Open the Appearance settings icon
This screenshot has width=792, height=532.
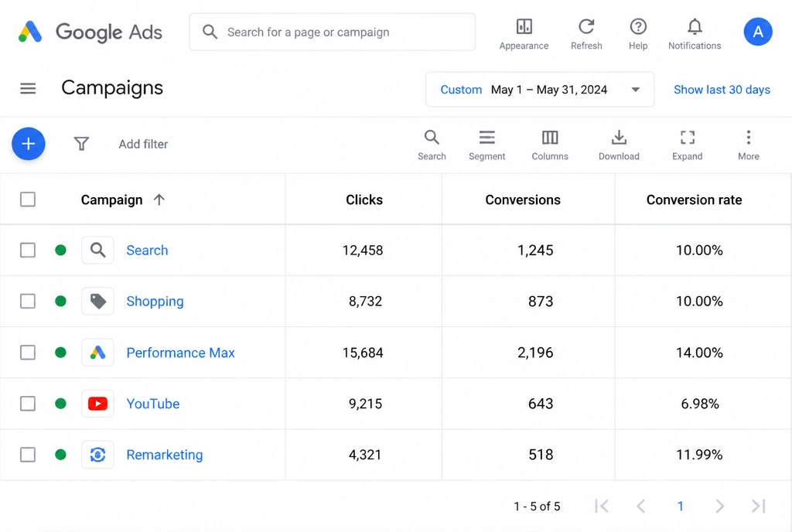(524, 27)
